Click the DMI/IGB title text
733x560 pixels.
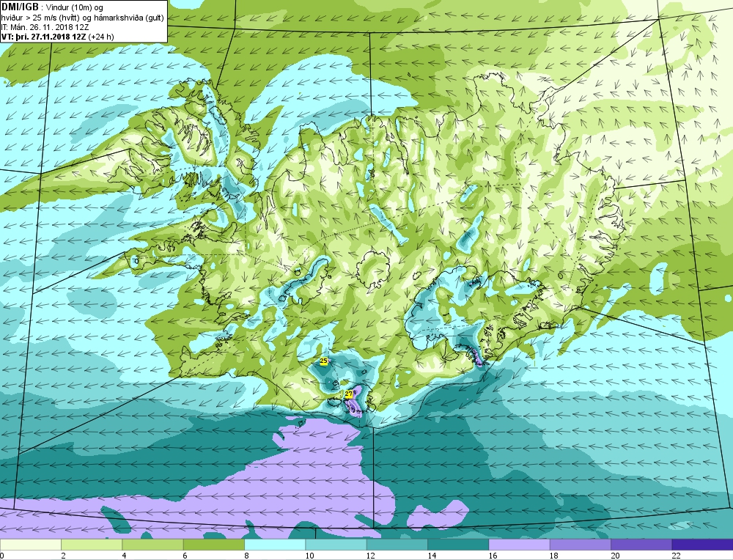tap(20, 7)
